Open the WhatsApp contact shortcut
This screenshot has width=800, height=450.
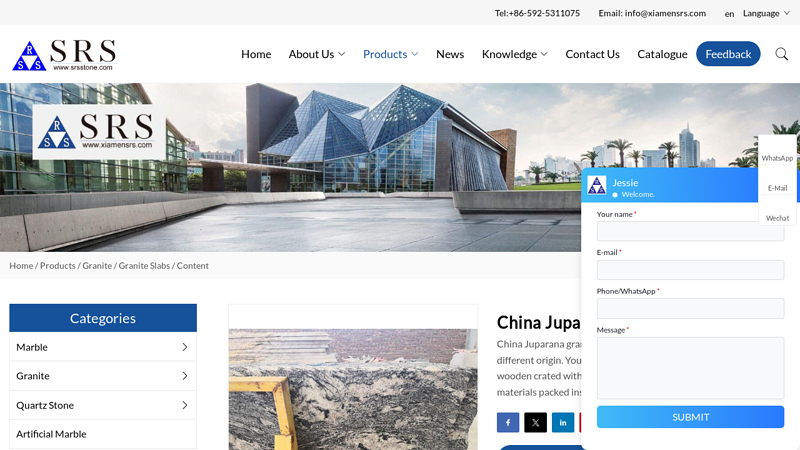pos(777,158)
